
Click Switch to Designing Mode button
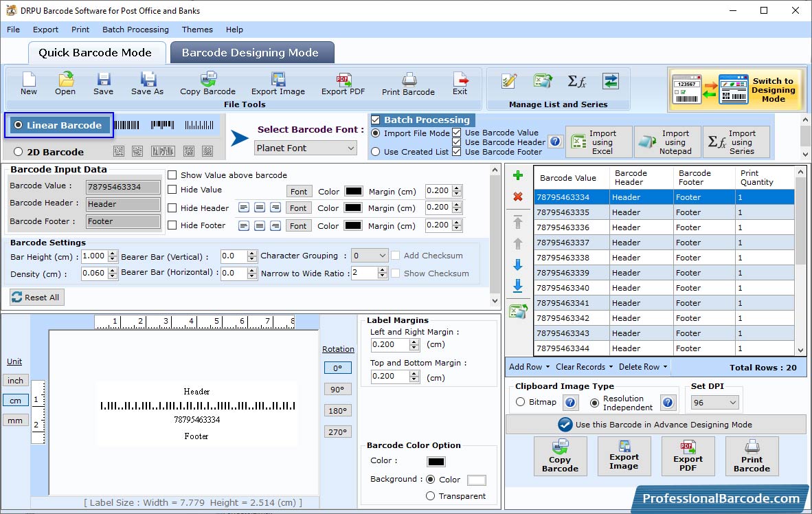point(736,89)
